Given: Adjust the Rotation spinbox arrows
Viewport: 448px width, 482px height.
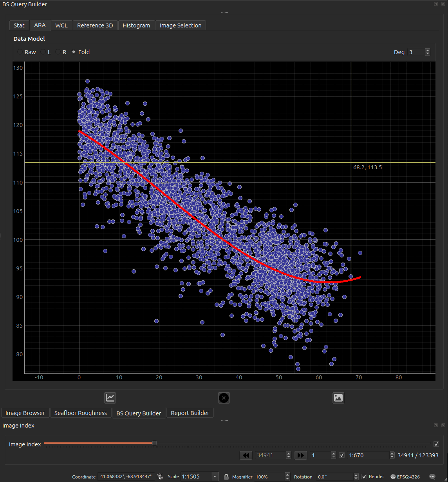Looking at the screenshot, I should [x=356, y=477].
